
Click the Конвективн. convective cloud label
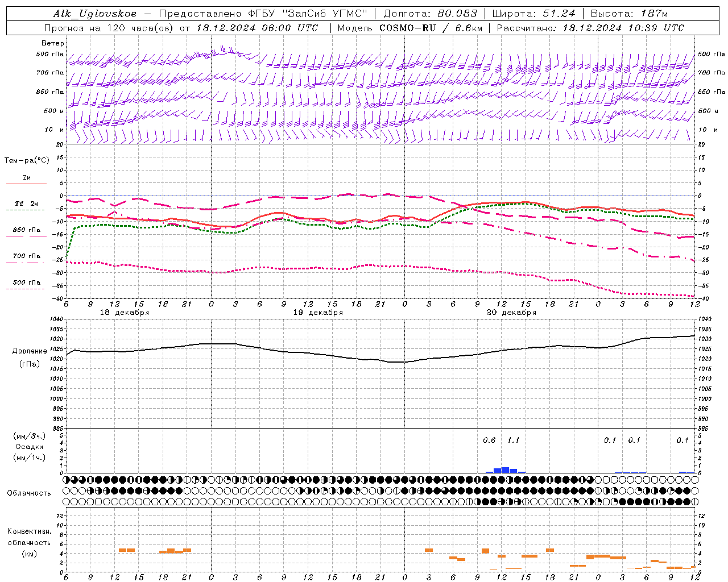coord(29,531)
